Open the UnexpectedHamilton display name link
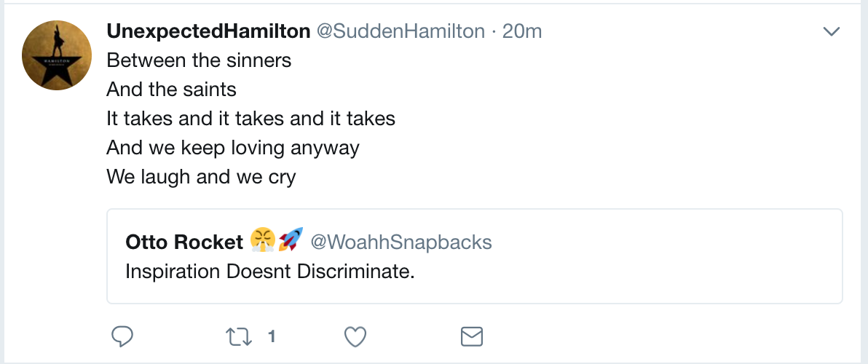The height and width of the screenshot is (364, 868). [x=208, y=31]
